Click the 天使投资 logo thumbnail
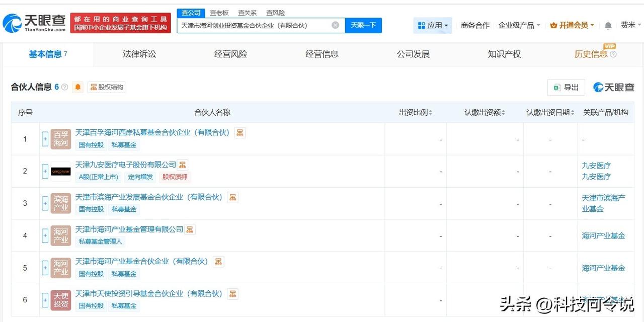The width and height of the screenshot is (644, 322). 61,300
